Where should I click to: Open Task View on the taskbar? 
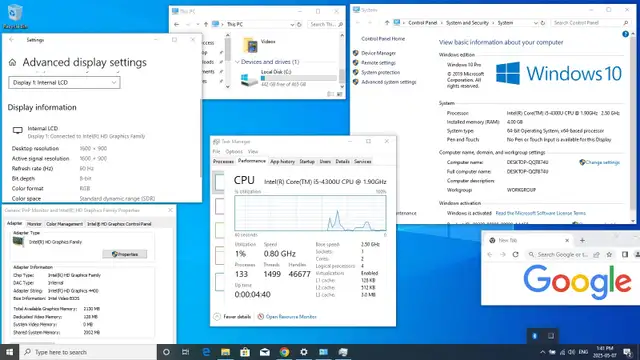pos(185,352)
